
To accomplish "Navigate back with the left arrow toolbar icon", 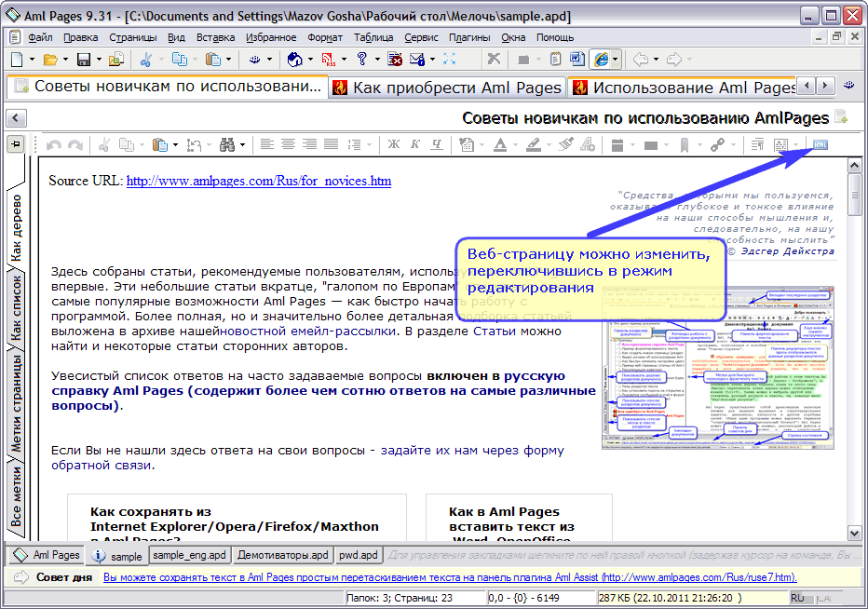I will [x=641, y=60].
